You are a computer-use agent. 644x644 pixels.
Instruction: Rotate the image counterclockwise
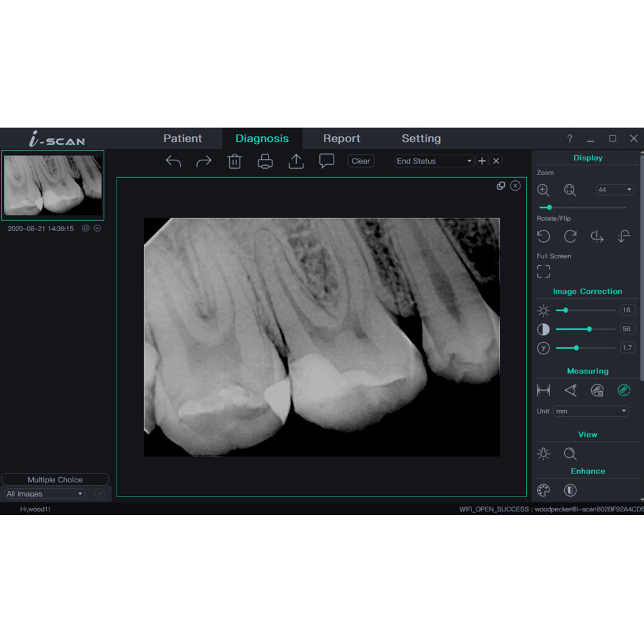coord(544,236)
